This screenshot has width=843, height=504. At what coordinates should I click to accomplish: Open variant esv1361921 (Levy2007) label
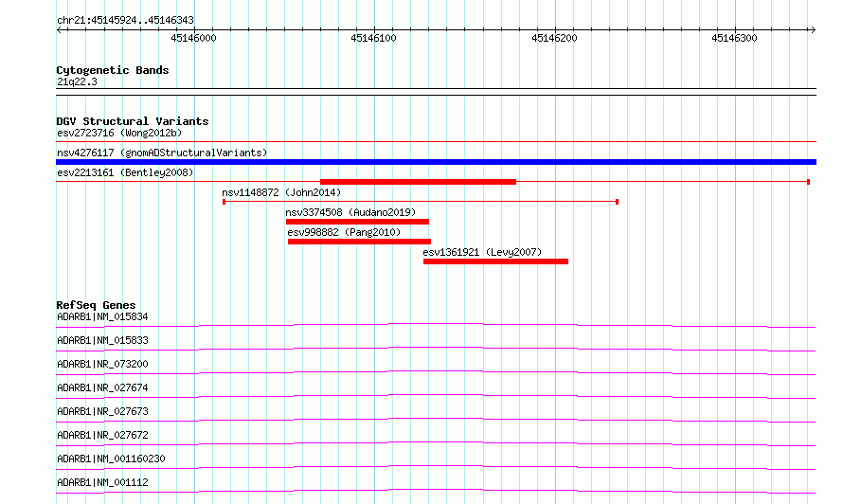[x=482, y=252]
